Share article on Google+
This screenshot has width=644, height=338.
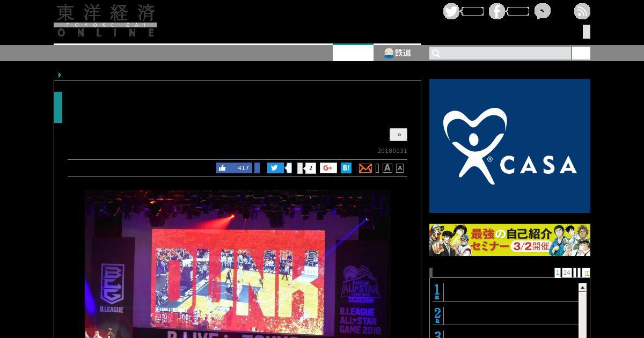328,168
